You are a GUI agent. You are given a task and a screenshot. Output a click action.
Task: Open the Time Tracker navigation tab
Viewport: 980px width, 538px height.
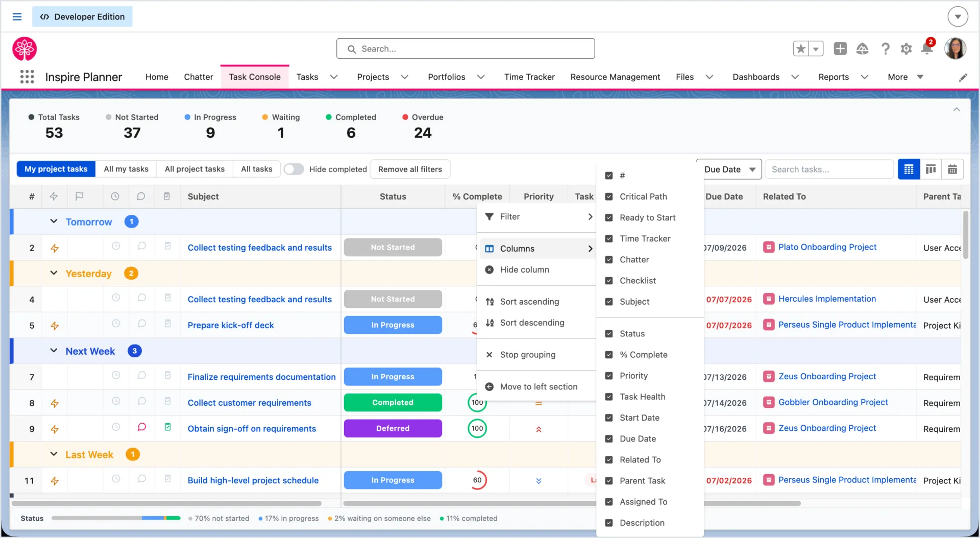[529, 77]
